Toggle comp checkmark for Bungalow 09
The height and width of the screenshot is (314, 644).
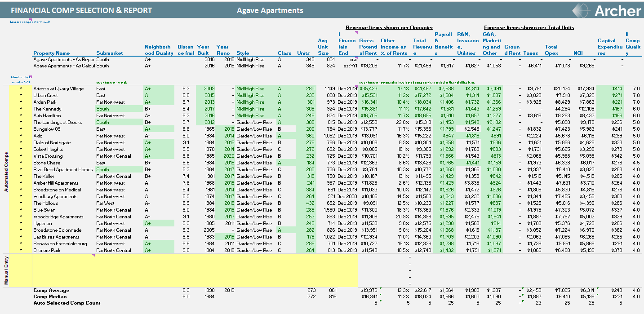(21, 129)
